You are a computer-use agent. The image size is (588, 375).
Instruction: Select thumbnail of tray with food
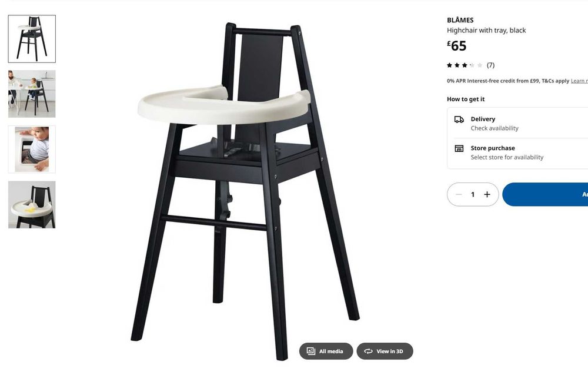(32, 205)
